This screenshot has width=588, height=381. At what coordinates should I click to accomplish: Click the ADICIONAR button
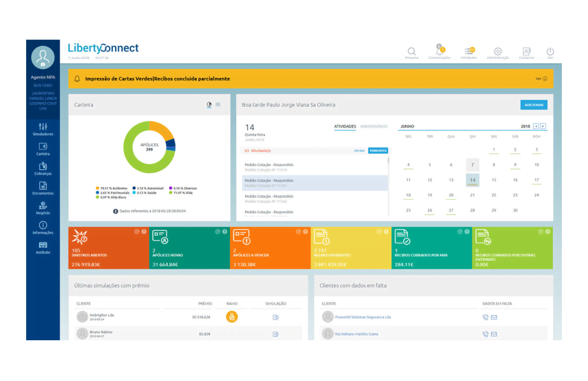click(534, 105)
